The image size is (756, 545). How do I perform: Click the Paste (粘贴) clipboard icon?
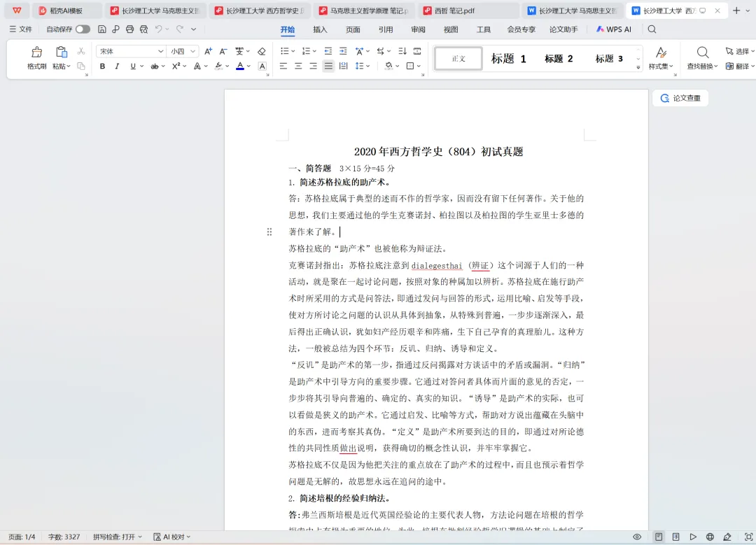(61, 52)
